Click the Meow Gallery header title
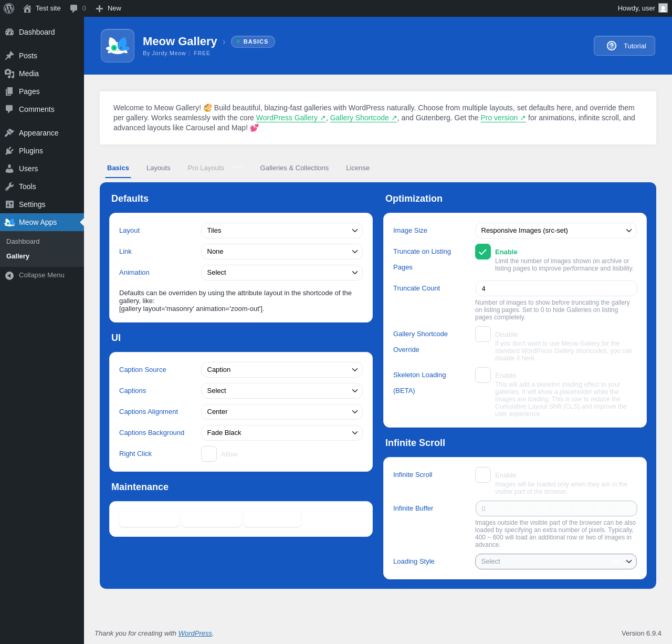The height and width of the screenshot is (644, 672). [180, 41]
